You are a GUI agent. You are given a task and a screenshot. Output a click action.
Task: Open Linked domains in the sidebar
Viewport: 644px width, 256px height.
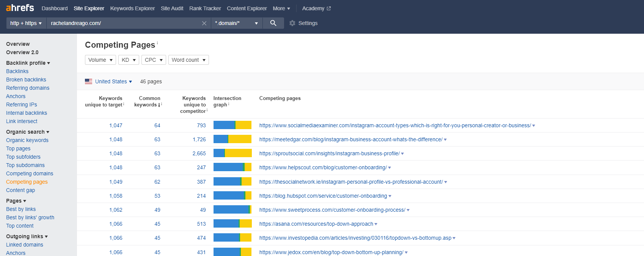click(x=25, y=245)
